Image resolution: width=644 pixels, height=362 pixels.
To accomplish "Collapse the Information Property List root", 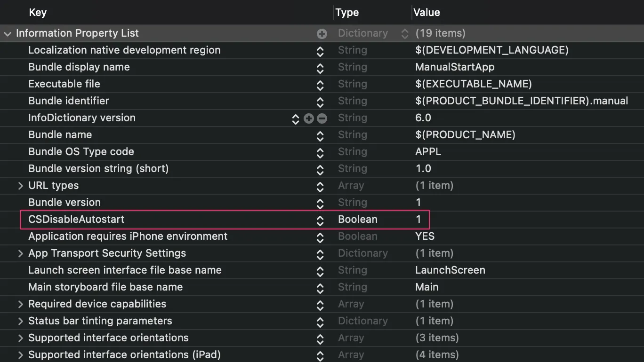I will tap(7, 34).
